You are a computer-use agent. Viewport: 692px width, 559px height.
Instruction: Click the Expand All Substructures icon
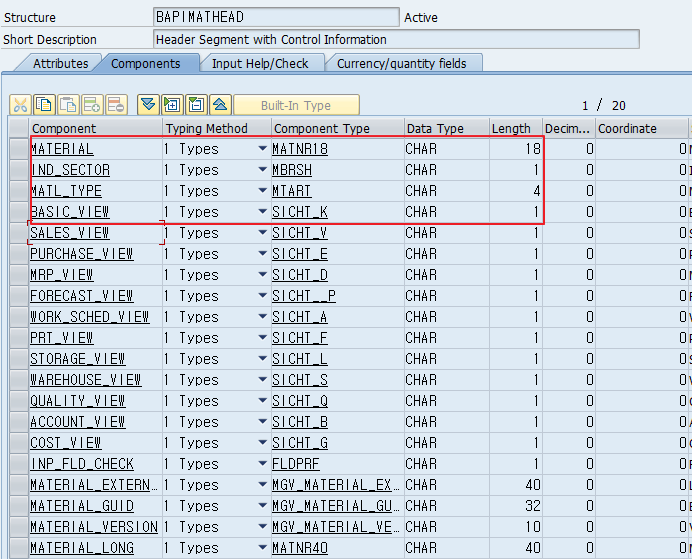[x=172, y=105]
